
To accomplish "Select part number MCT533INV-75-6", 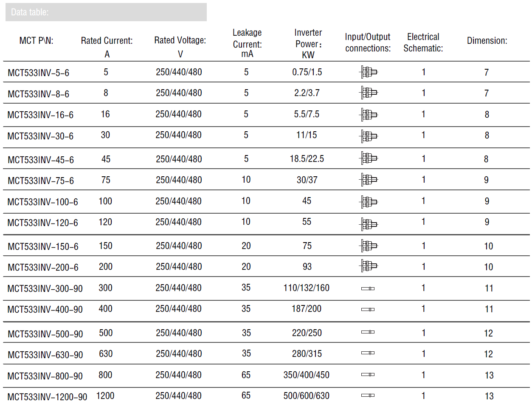I will click(x=40, y=181).
